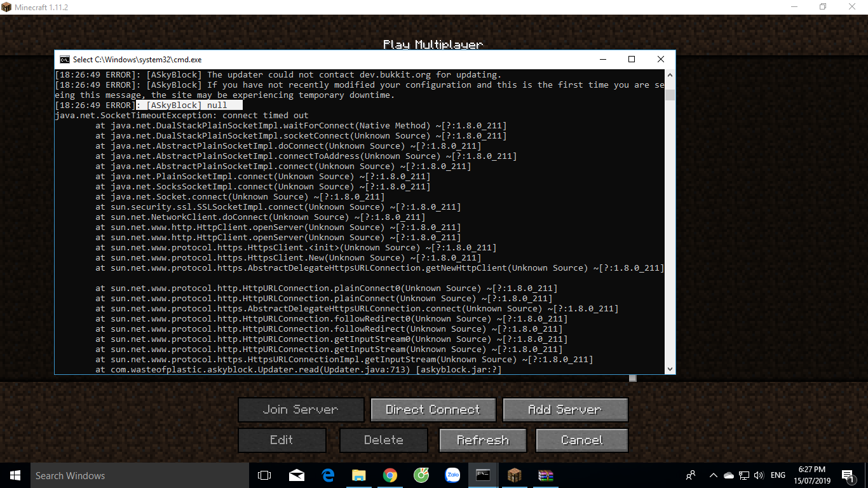The width and height of the screenshot is (868, 488).
Task: Select the Minecraft taskbar icon
Action: [x=514, y=475]
